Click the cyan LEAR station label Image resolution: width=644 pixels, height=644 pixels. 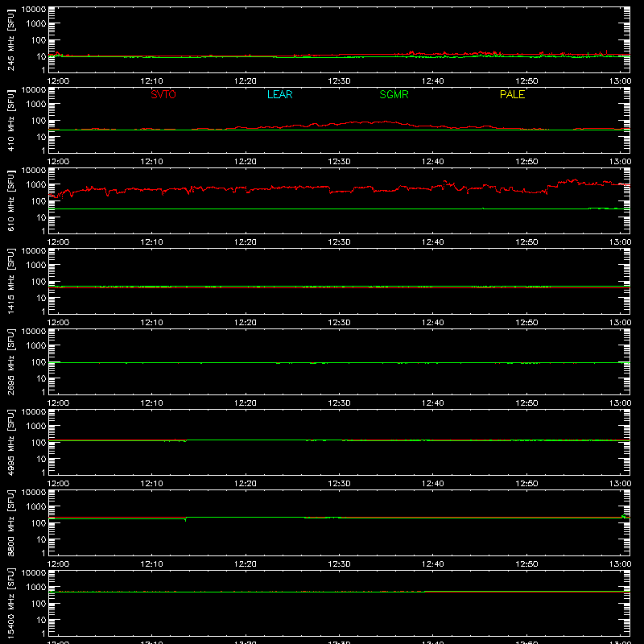pyautogui.click(x=279, y=94)
